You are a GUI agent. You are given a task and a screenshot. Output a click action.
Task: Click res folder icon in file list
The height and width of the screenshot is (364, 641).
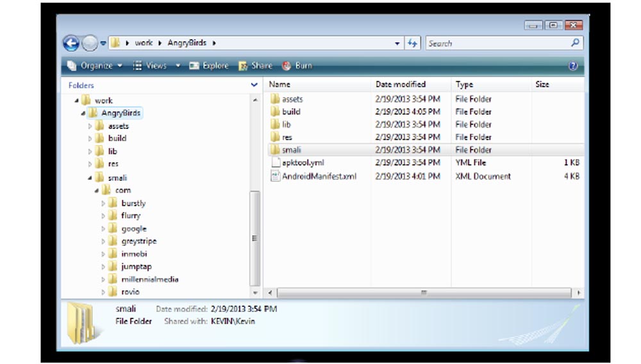(x=275, y=137)
